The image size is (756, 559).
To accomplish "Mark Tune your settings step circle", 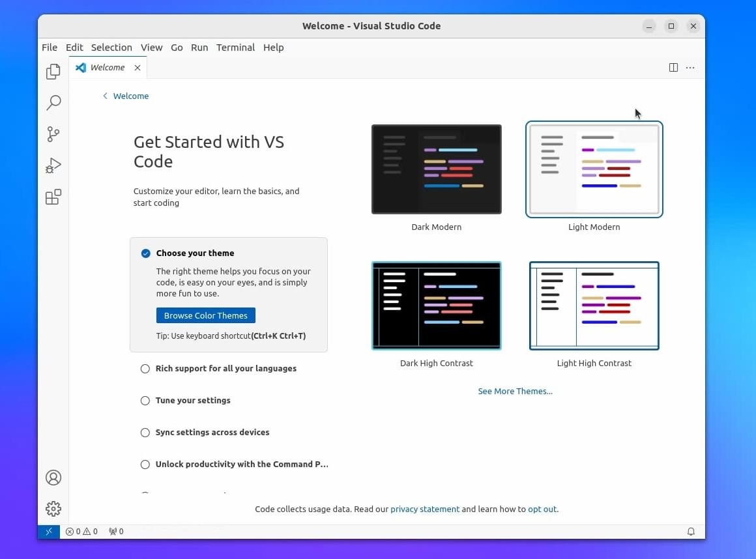I will 145,401.
